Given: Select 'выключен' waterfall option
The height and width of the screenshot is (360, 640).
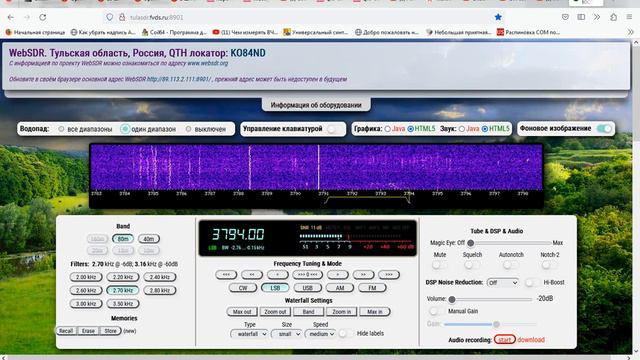Looking at the screenshot, I should (x=188, y=129).
